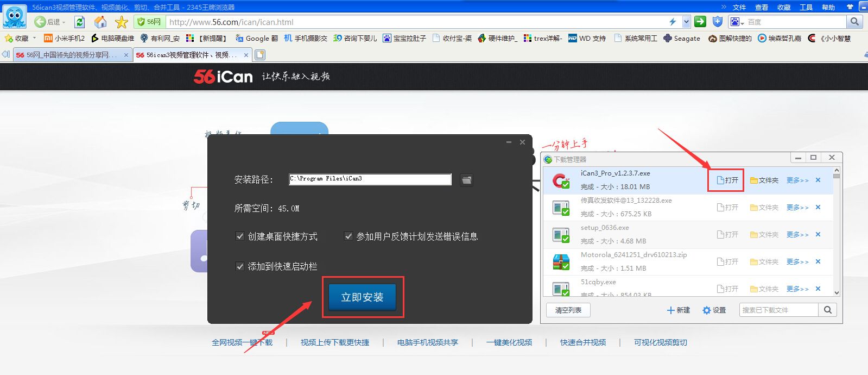Click the browser refresh icon
Image resolution: width=868 pixels, height=375 pixels.
point(80,22)
